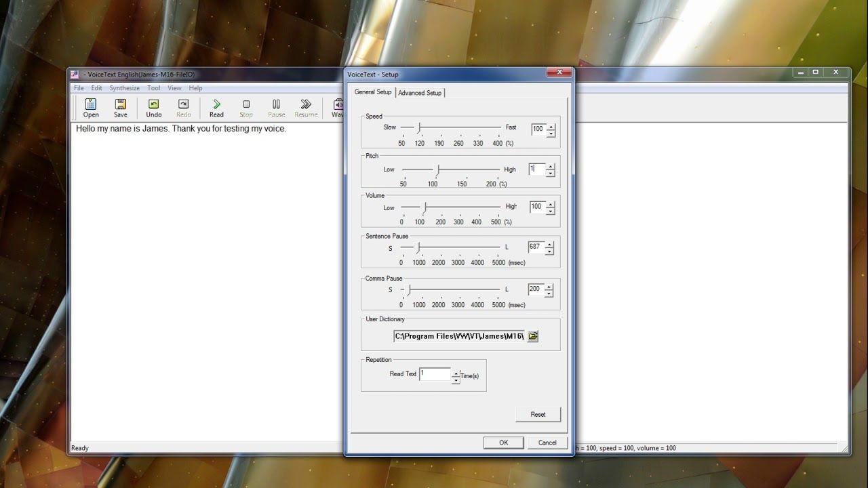Click the Cancel button

pyautogui.click(x=547, y=443)
